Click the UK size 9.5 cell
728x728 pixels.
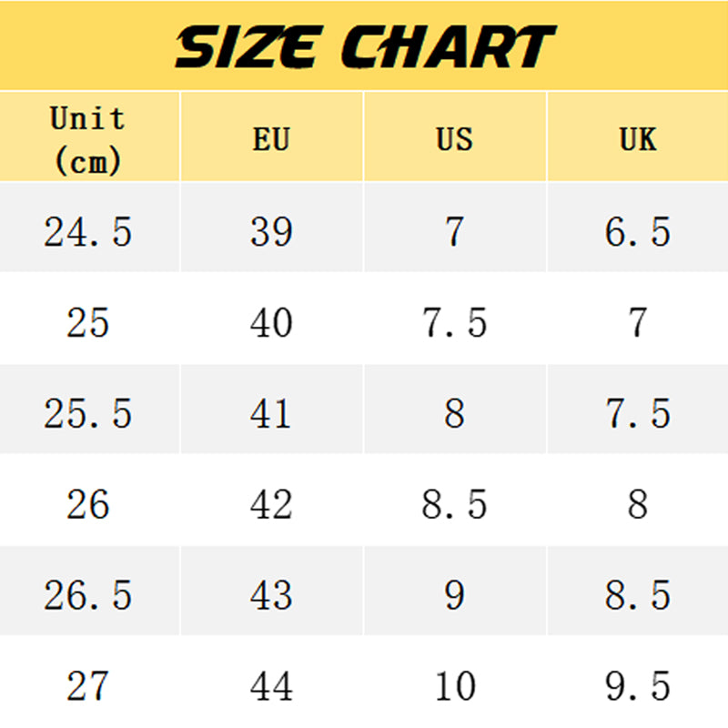point(638,682)
